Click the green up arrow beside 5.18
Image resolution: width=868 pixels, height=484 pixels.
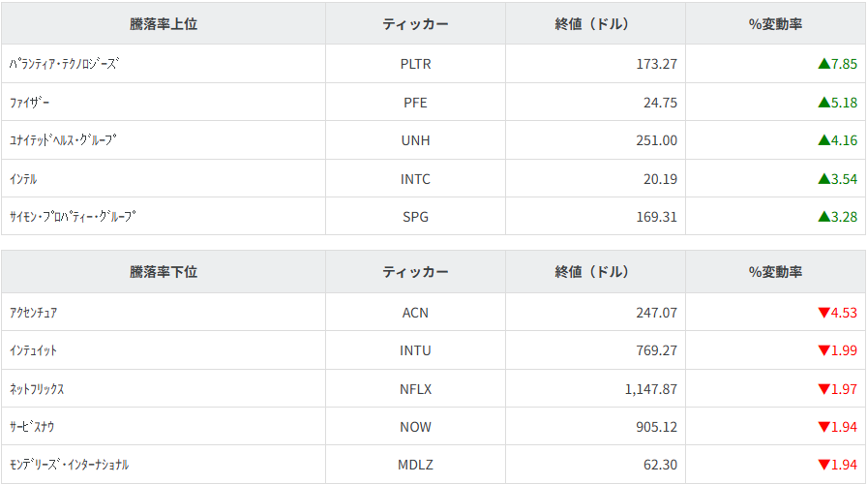[823, 102]
